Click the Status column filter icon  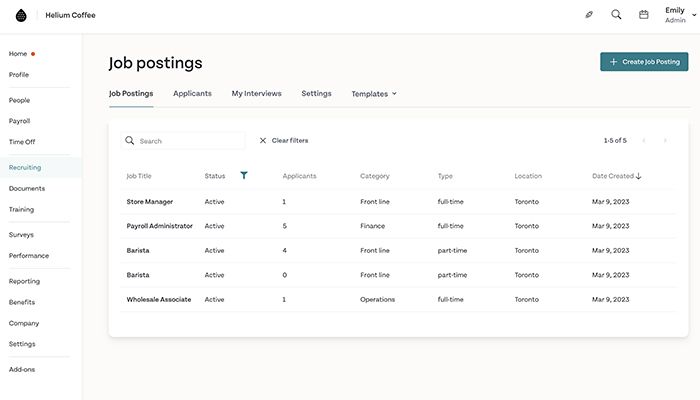[x=244, y=175]
